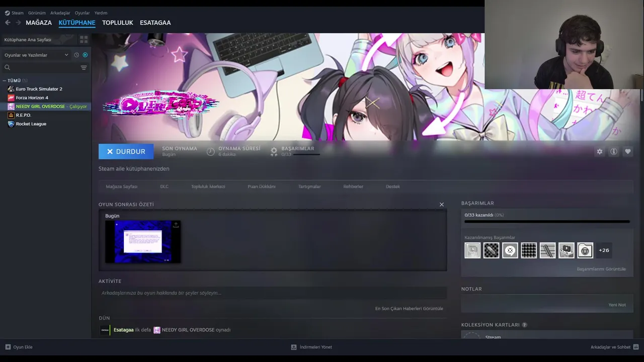The width and height of the screenshot is (644, 362).
Task: Open the Görünüm menu
Action: [x=37, y=13]
